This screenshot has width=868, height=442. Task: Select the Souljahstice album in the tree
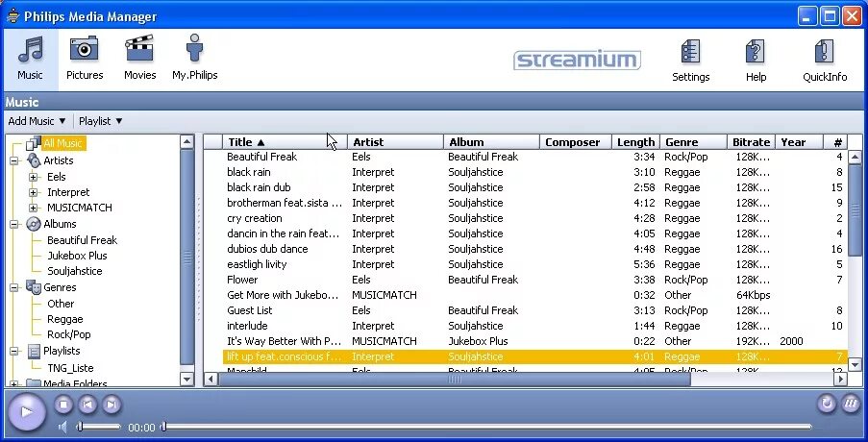point(75,271)
